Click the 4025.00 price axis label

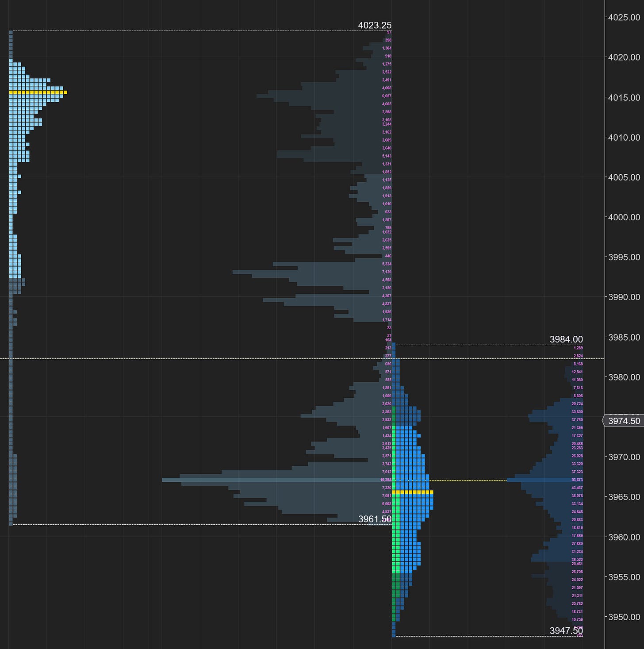tap(624, 17)
